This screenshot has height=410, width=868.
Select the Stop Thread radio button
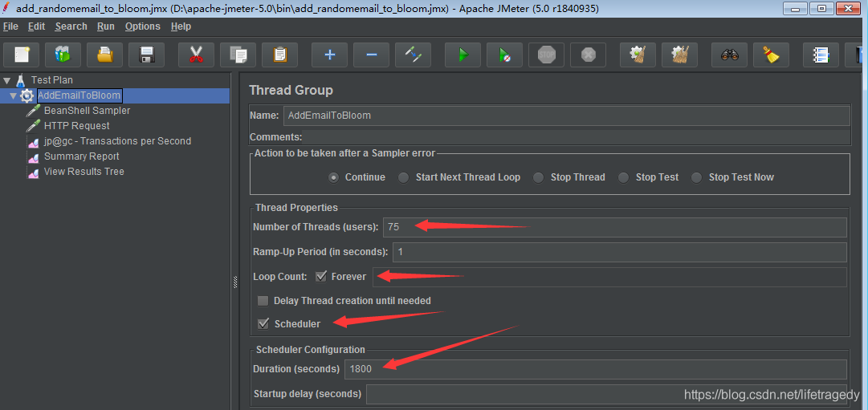pyautogui.click(x=539, y=177)
